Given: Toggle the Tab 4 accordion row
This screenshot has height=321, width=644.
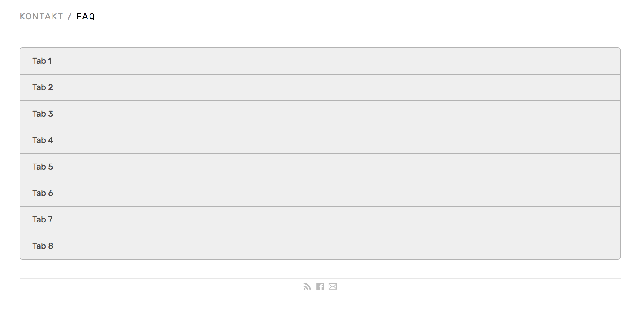Looking at the screenshot, I should pyautogui.click(x=320, y=140).
